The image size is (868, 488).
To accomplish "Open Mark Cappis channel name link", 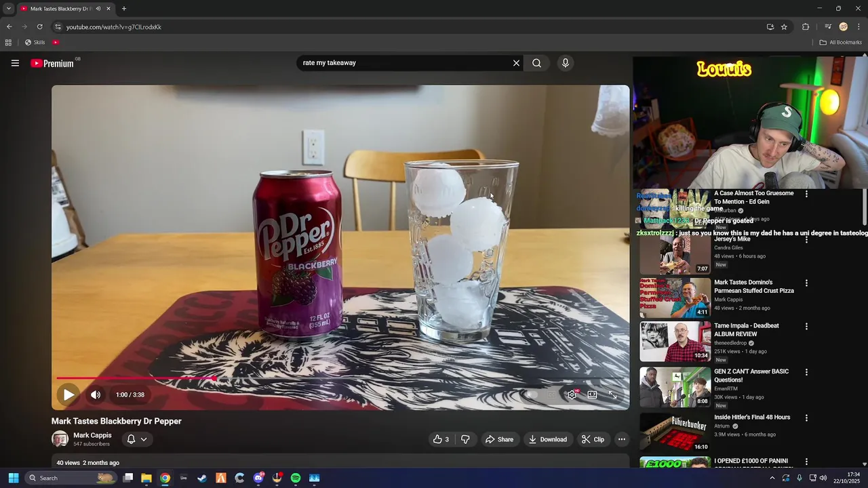I will coord(92,436).
